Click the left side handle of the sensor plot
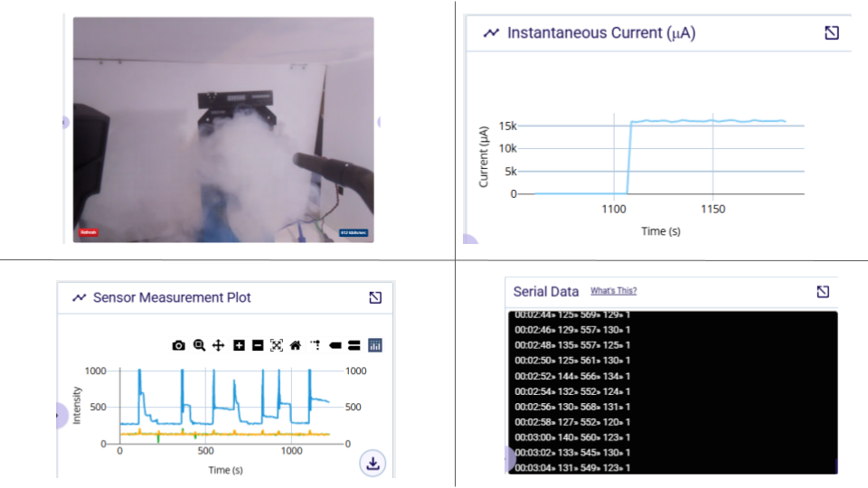Image resolution: width=868 pixels, height=488 pixels. tap(60, 414)
